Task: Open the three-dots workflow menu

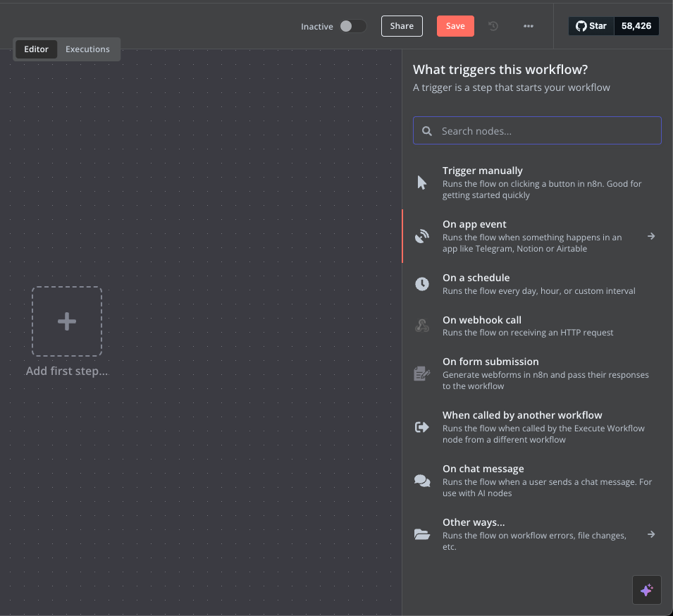Action: click(x=529, y=26)
